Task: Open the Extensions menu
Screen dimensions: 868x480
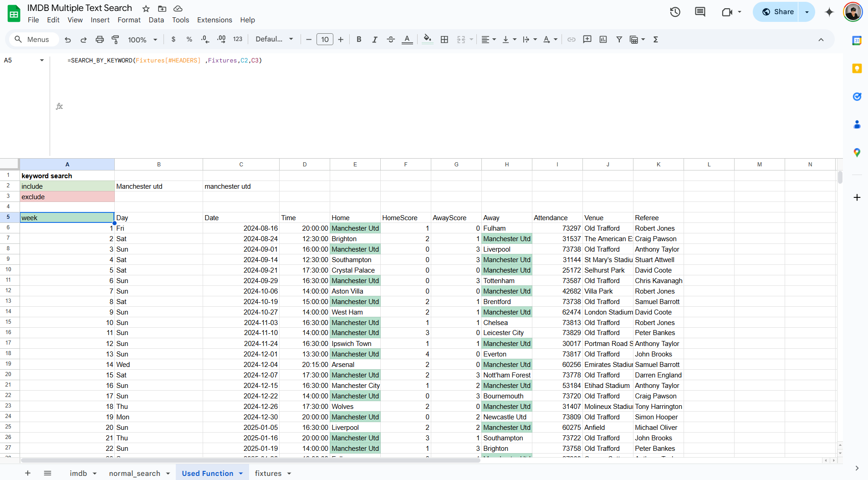Action: 214,20
